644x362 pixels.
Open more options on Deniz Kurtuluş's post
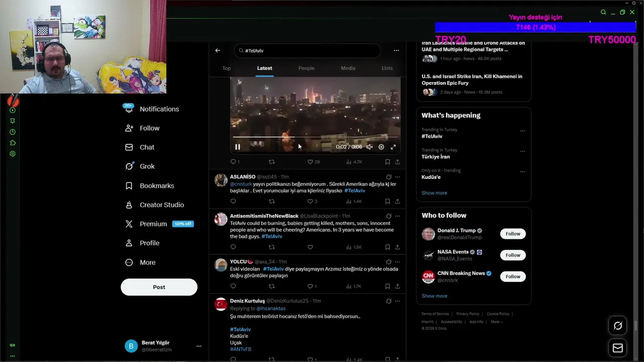click(397, 301)
